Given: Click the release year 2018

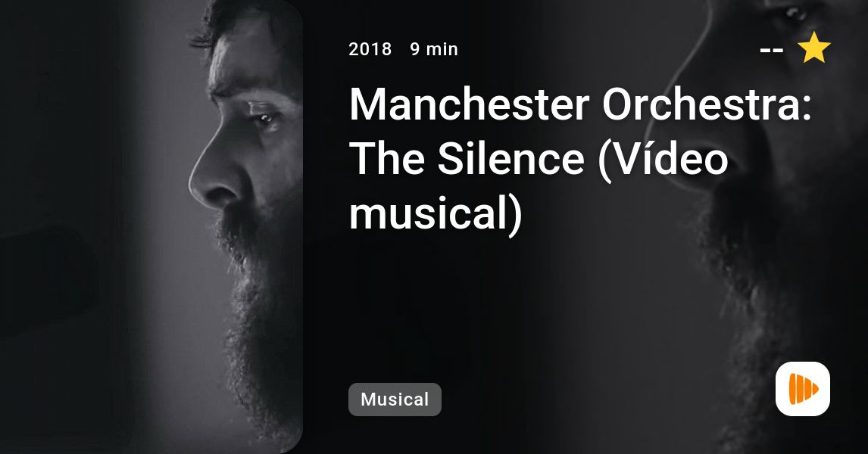Looking at the screenshot, I should click(370, 49).
